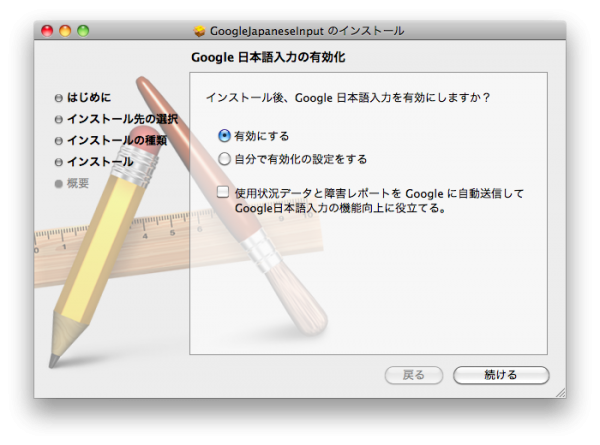Click the はじめに step in sidebar
Viewport: 600px width, 445px height.
tap(89, 97)
